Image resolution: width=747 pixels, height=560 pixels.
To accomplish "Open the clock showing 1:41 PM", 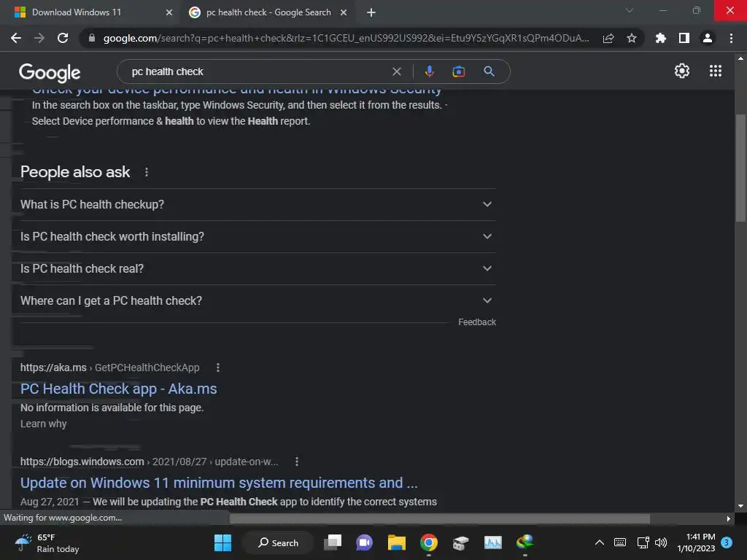I will point(696,542).
